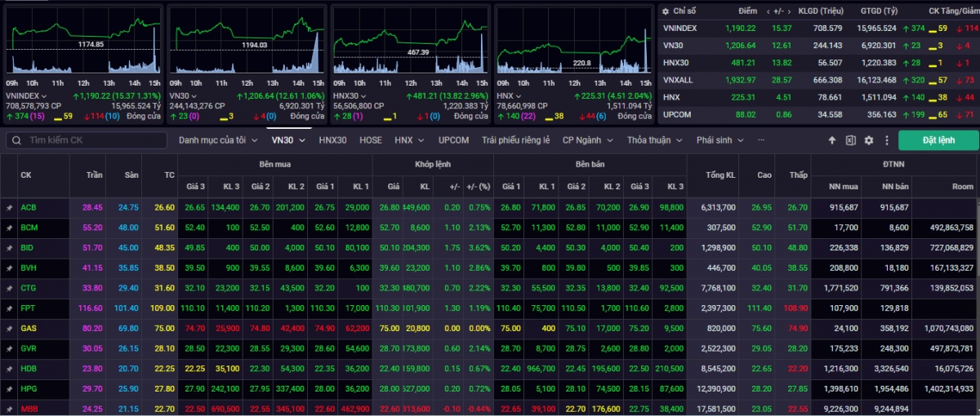Pin the MBB stock row
Screen dimensions: 980x416
click(10, 408)
